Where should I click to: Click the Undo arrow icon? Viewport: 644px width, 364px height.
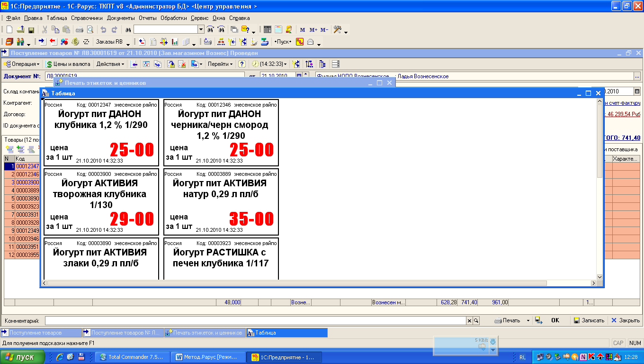point(104,29)
